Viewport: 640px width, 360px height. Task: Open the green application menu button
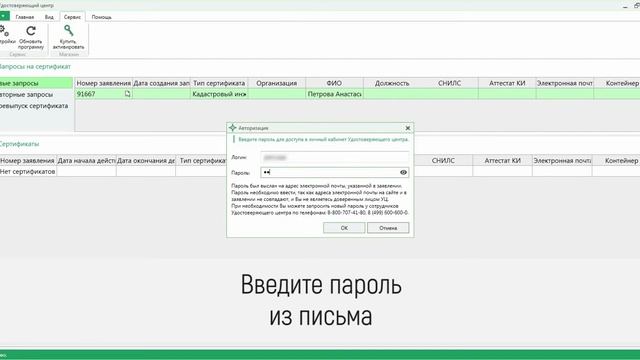tap(4, 16)
